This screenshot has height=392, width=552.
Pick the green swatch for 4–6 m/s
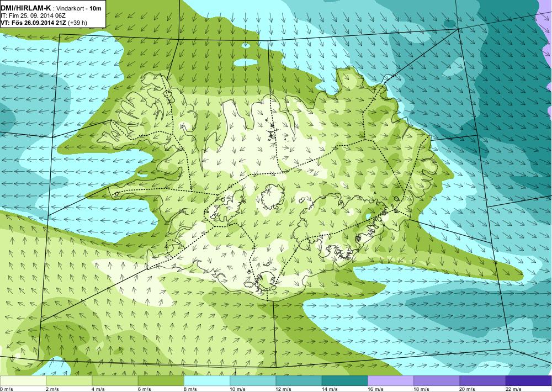click(115, 381)
